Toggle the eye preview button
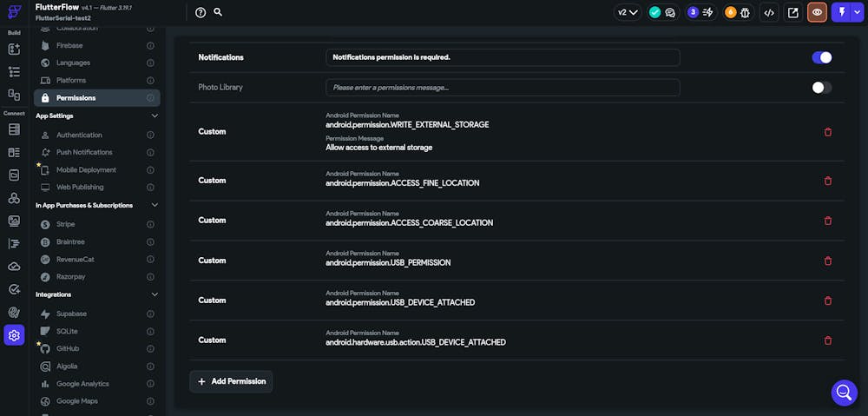The width and height of the screenshot is (868, 416). click(x=817, y=12)
